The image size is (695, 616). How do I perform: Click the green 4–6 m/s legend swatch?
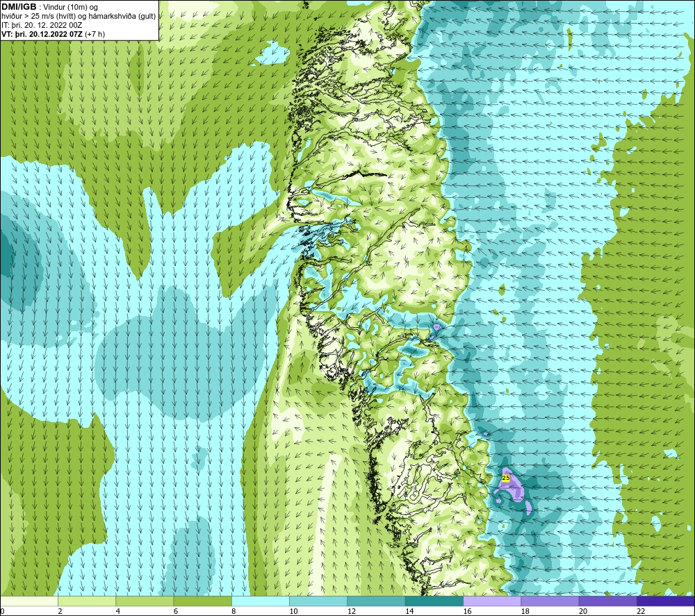tap(145, 601)
